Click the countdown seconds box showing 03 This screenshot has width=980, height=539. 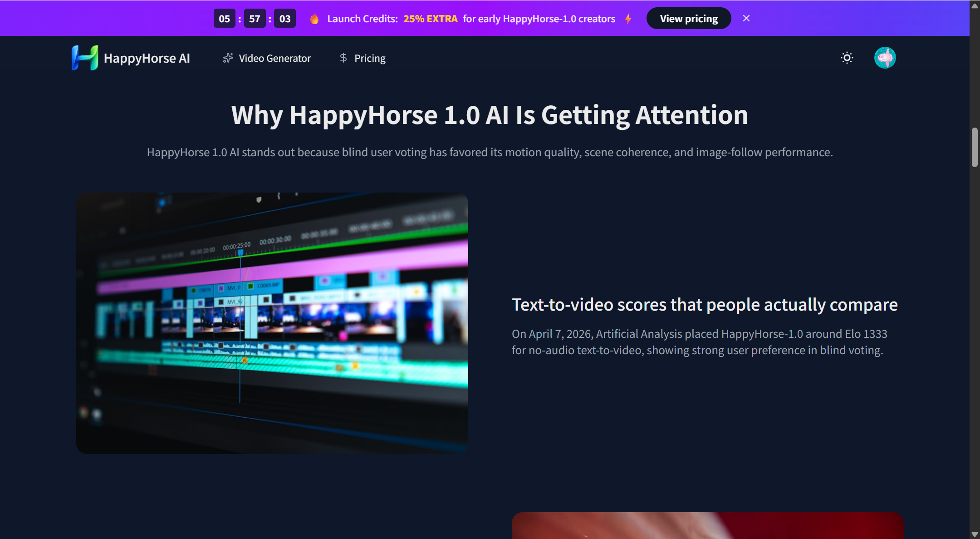pyautogui.click(x=285, y=19)
